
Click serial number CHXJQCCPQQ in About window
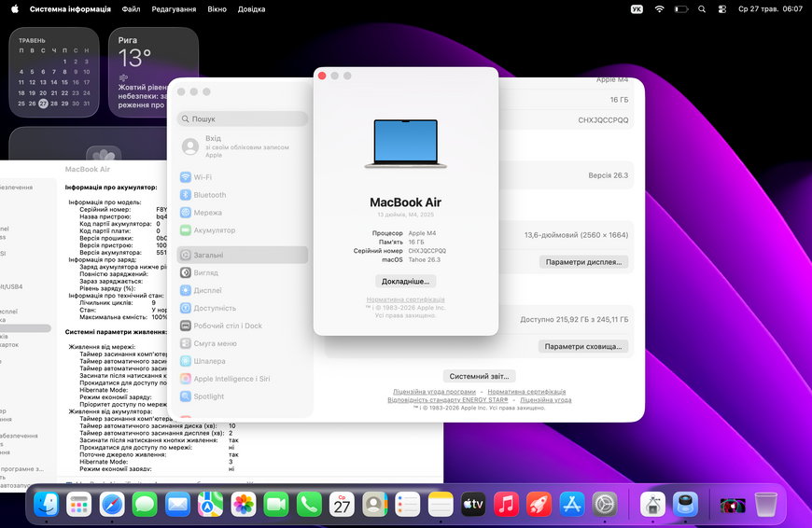427,251
